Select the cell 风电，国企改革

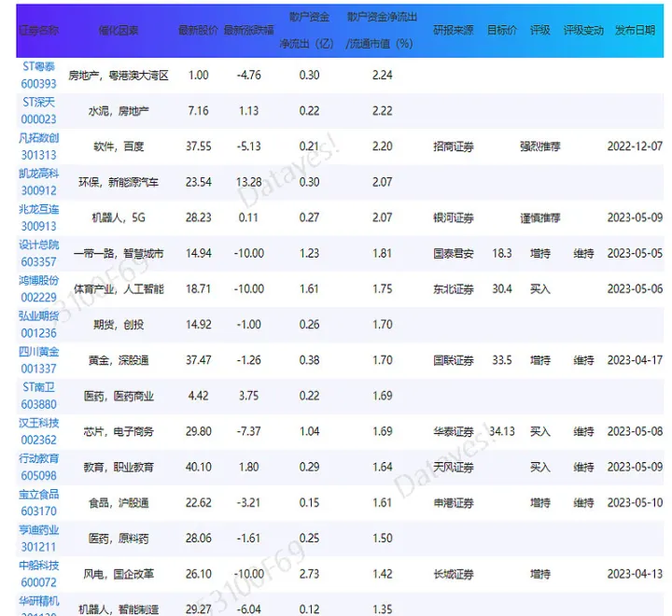click(x=119, y=574)
